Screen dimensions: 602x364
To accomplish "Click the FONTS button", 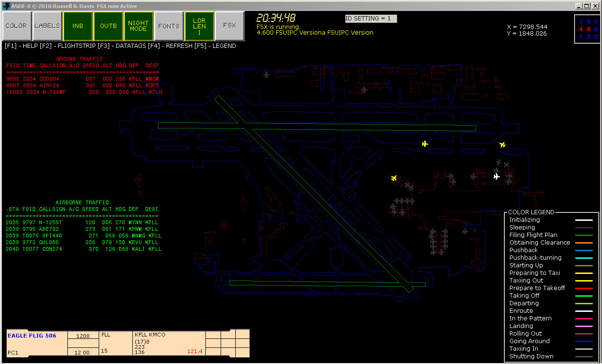I will click(x=168, y=26).
